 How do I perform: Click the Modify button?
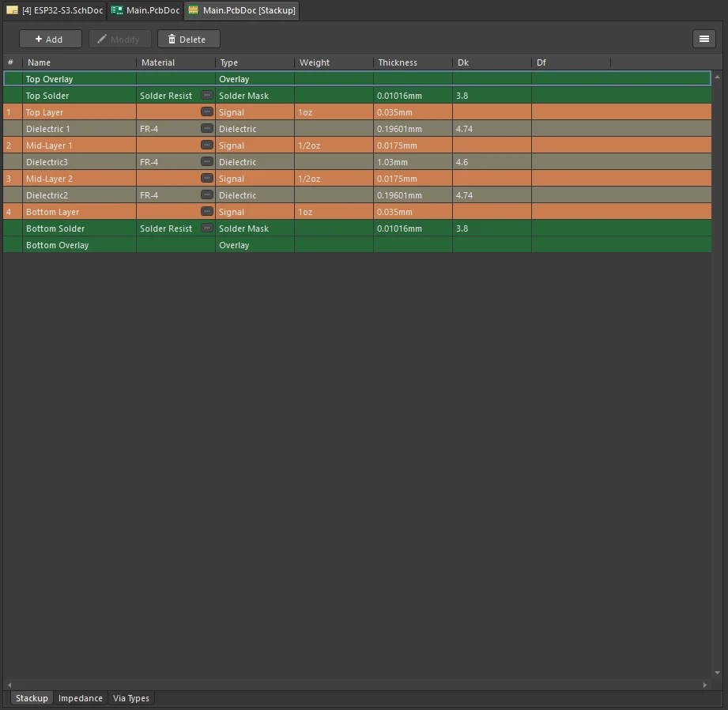coord(119,40)
